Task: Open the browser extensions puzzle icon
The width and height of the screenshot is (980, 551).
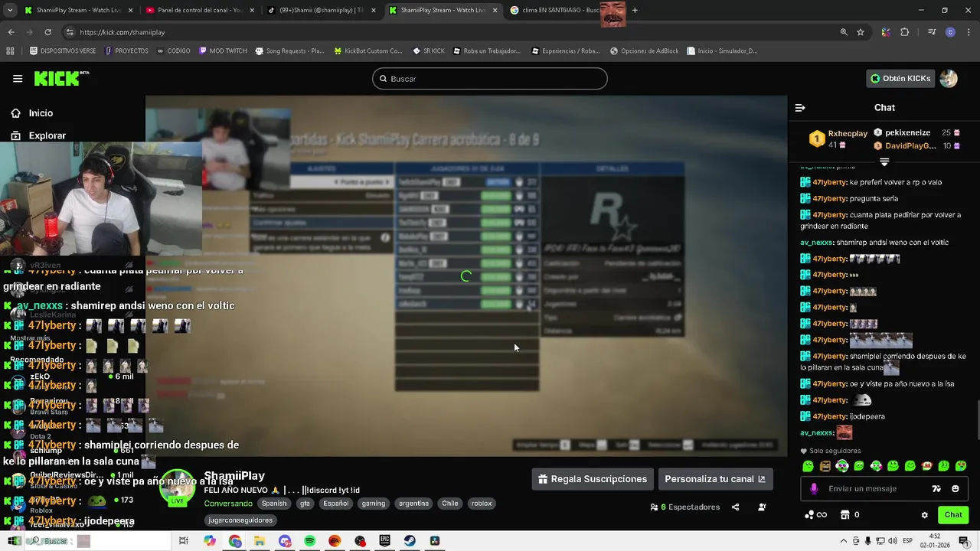Action: click(x=905, y=32)
